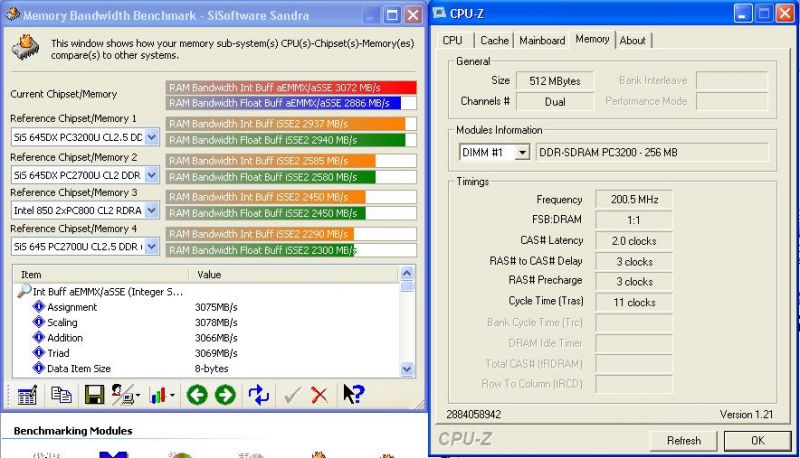The image size is (800, 458).
Task: Click the green Float Buff 2940 MB/s bar
Action: point(285,140)
